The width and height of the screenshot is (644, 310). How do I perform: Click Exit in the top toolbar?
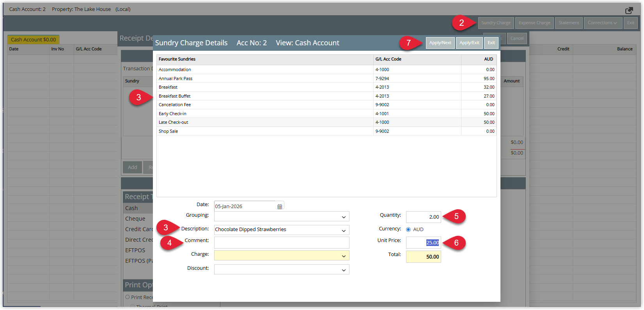[631, 23]
